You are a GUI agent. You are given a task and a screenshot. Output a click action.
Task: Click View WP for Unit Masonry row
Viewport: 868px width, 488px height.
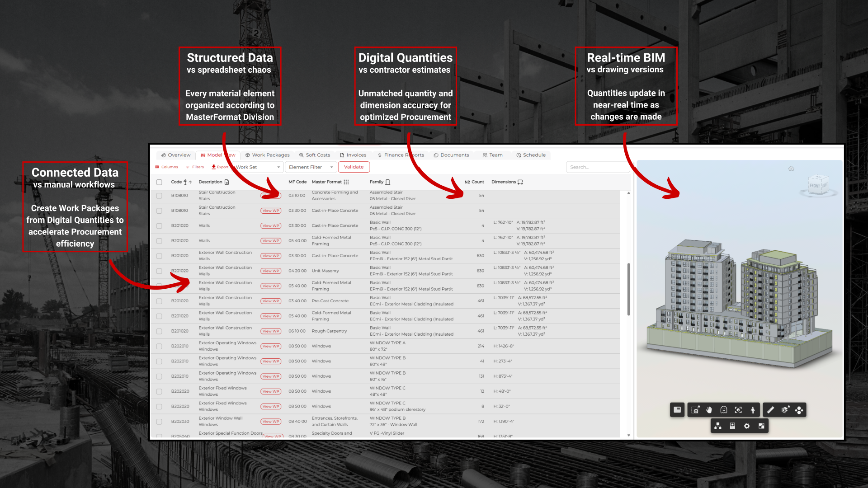pyautogui.click(x=271, y=271)
